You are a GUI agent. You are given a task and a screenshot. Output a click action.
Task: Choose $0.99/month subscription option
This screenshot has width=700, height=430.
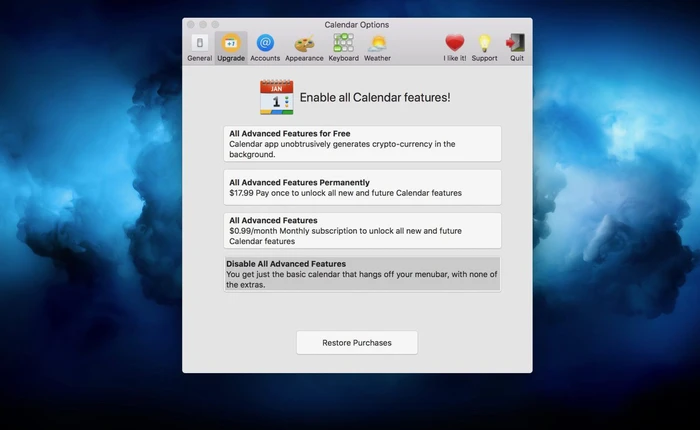click(x=362, y=231)
